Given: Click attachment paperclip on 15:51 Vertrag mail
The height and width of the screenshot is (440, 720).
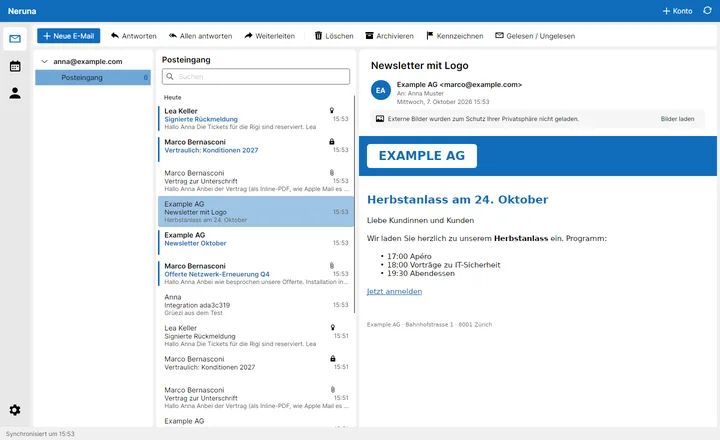Looking at the screenshot, I should tap(332, 389).
